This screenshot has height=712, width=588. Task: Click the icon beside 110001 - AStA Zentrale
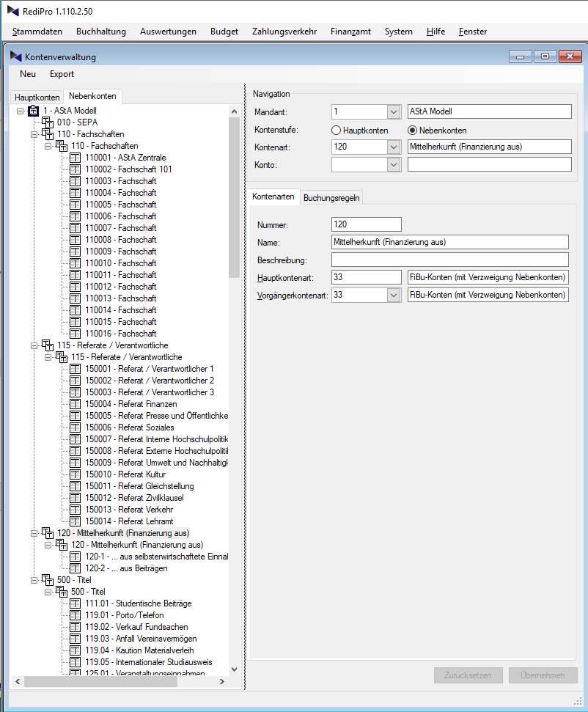(x=76, y=158)
